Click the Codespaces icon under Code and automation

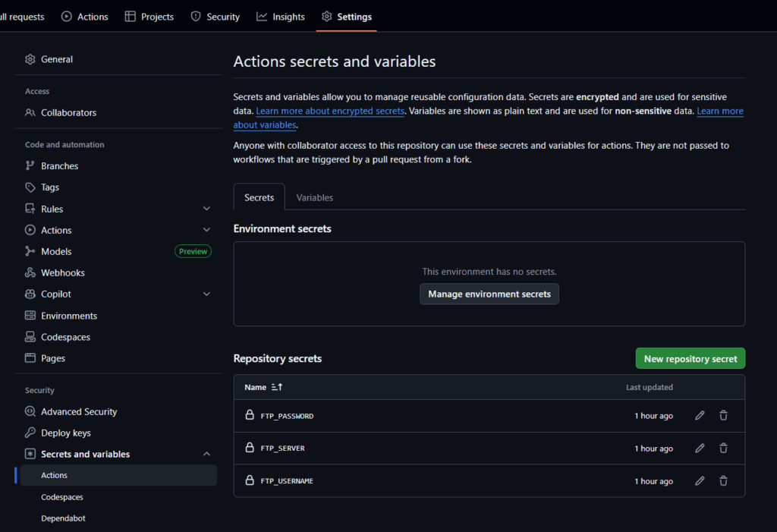(x=30, y=337)
